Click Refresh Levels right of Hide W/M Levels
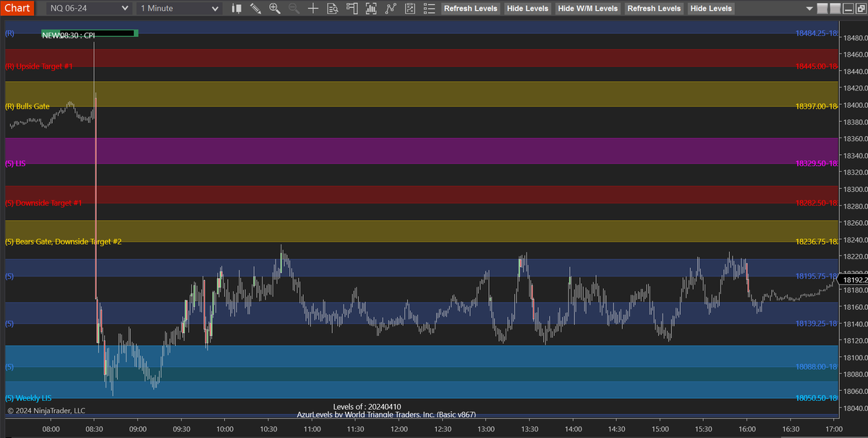Image resolution: width=868 pixels, height=438 pixels. (654, 9)
